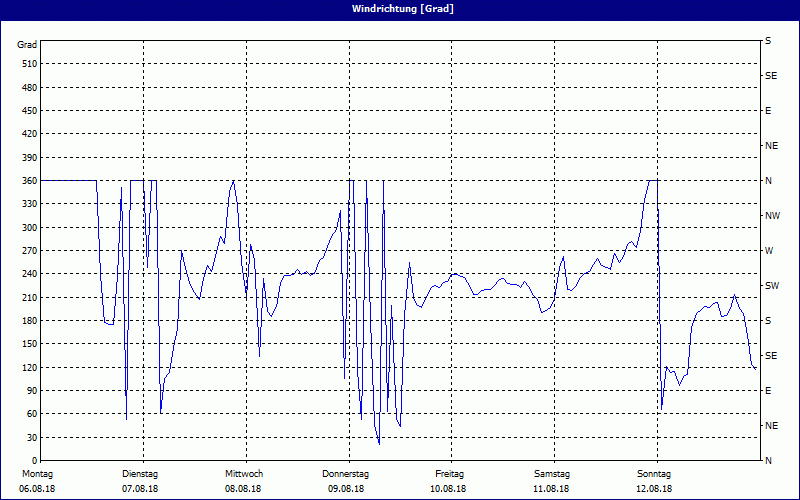Click the "Sonntag" day label
The image size is (800, 500).
pyautogui.click(x=654, y=474)
